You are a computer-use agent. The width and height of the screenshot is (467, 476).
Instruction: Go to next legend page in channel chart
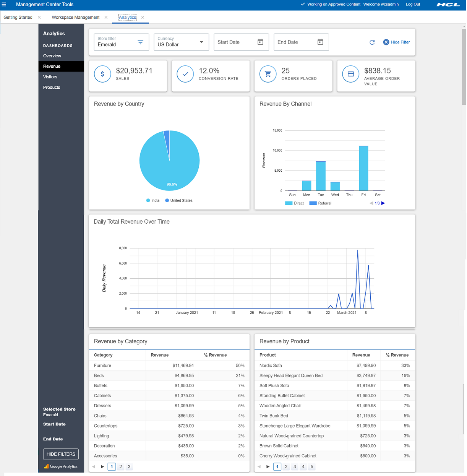click(383, 203)
